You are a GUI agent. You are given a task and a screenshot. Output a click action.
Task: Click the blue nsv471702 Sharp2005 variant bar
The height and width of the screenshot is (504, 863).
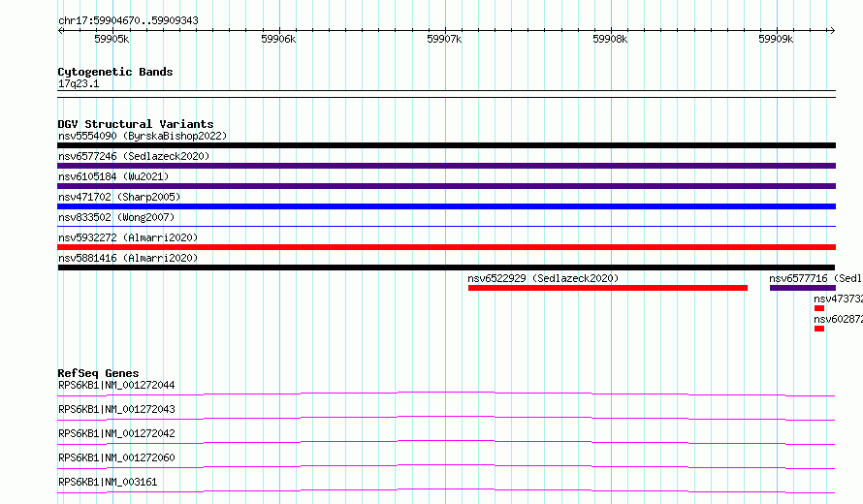pyautogui.click(x=446, y=206)
